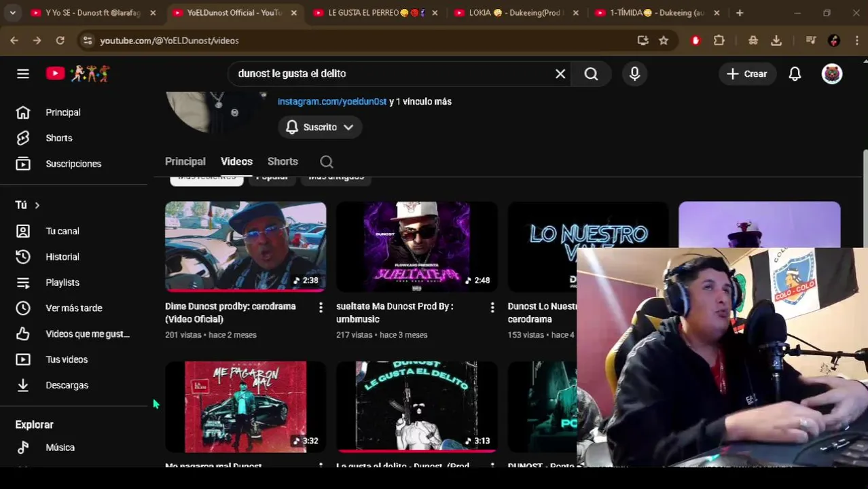The width and height of the screenshot is (868, 489).
Task: Open account avatar menu
Action: (x=832, y=74)
